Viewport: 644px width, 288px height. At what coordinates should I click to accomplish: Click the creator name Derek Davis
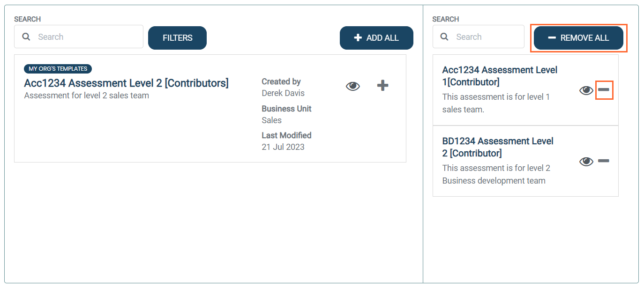[x=283, y=93]
